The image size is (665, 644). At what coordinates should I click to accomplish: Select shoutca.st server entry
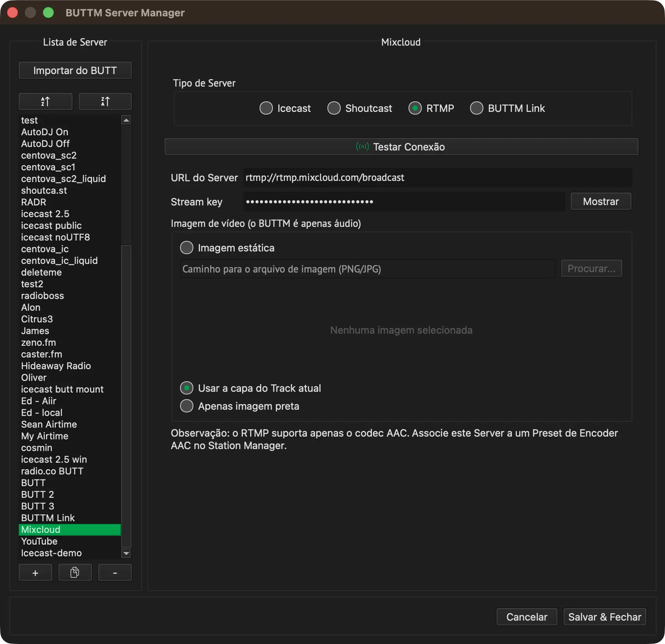click(x=70, y=190)
